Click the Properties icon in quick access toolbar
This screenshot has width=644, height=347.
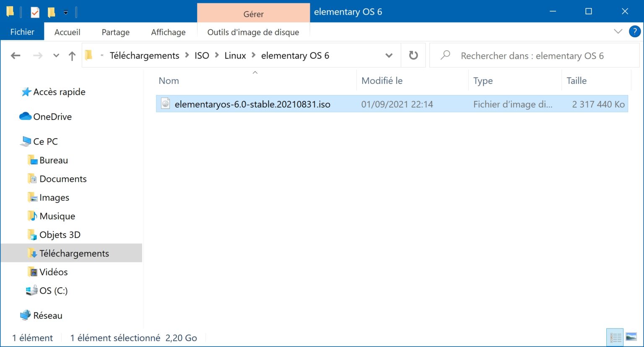point(34,11)
